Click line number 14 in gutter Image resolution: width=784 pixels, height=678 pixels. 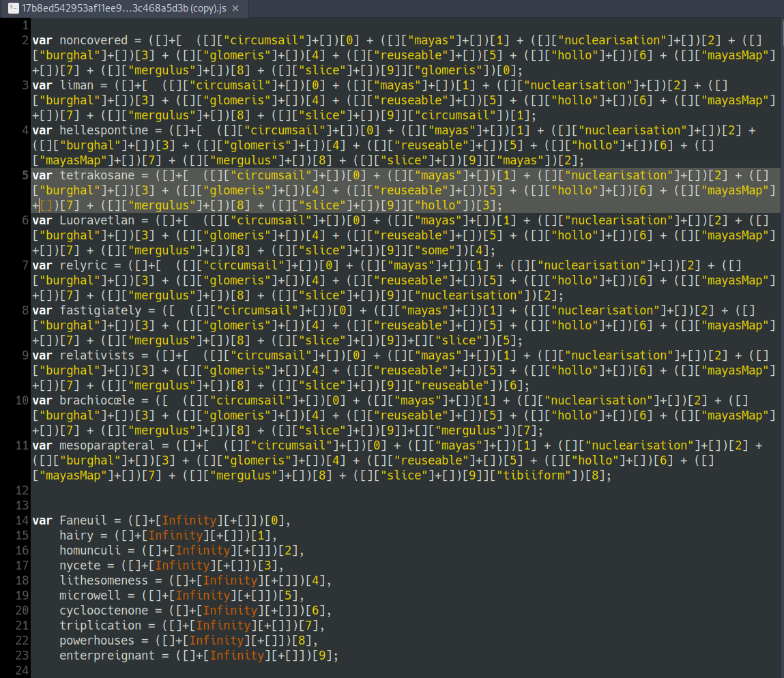click(21, 520)
